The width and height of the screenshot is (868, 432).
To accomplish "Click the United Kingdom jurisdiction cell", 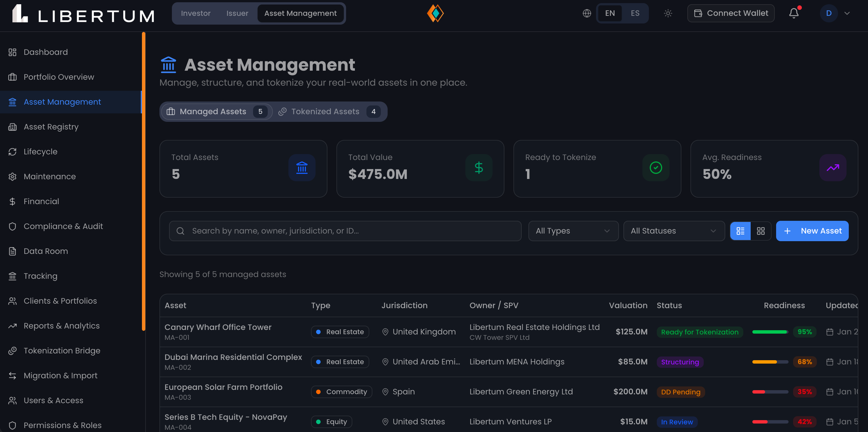I will (x=419, y=332).
